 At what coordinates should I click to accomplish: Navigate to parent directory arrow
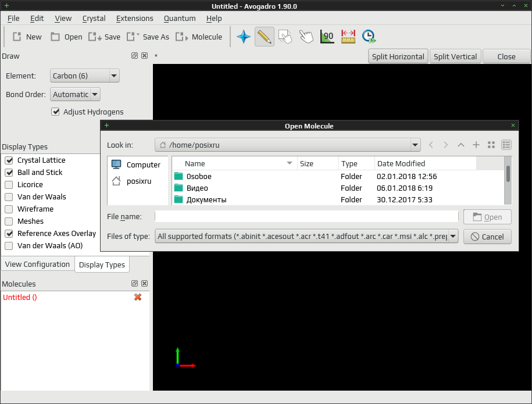tap(460, 145)
